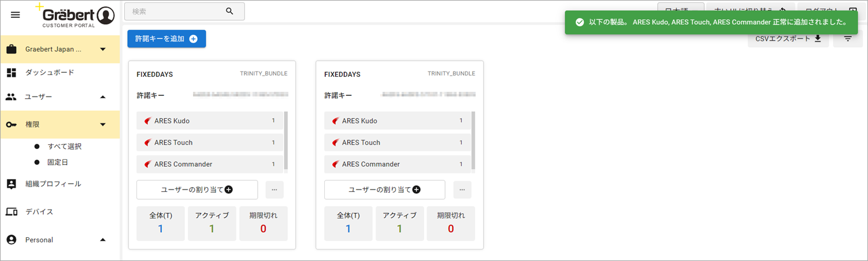
Task: Click 許諾キーを追加 button
Action: click(x=166, y=39)
